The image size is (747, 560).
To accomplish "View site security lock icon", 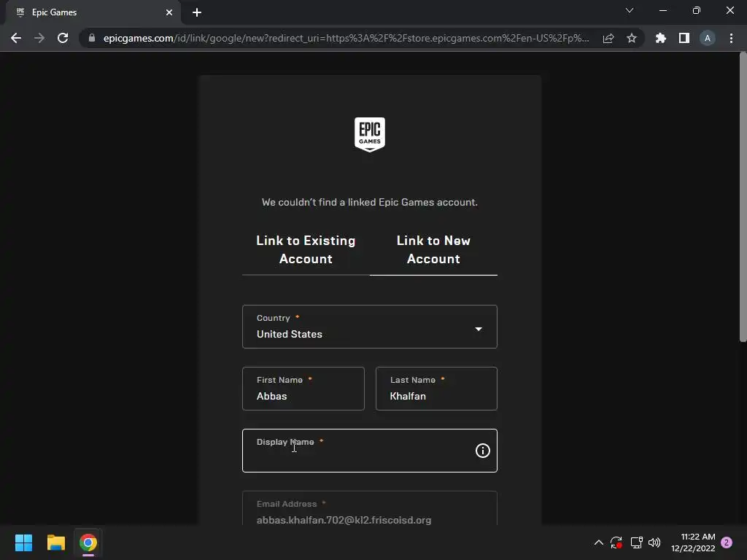I will [92, 38].
